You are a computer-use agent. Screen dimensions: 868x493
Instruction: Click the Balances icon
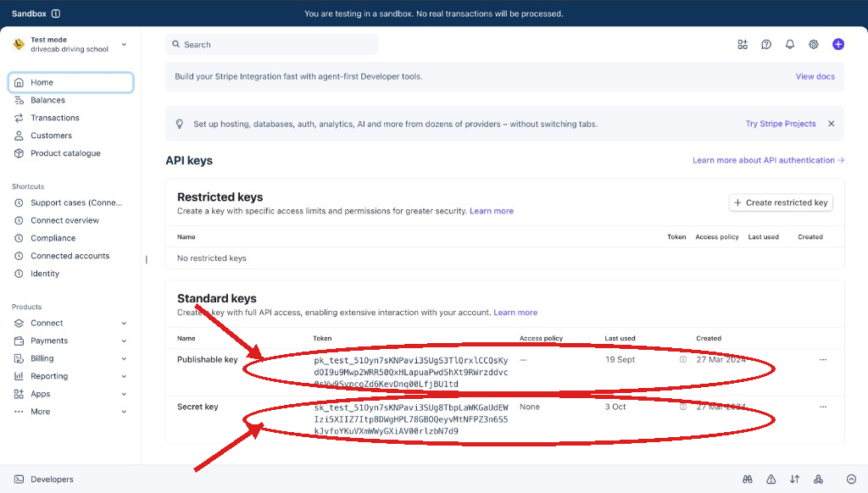pyautogui.click(x=19, y=100)
